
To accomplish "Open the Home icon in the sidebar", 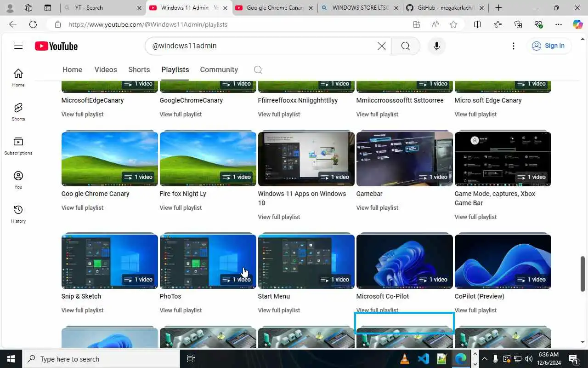I will tap(18, 77).
